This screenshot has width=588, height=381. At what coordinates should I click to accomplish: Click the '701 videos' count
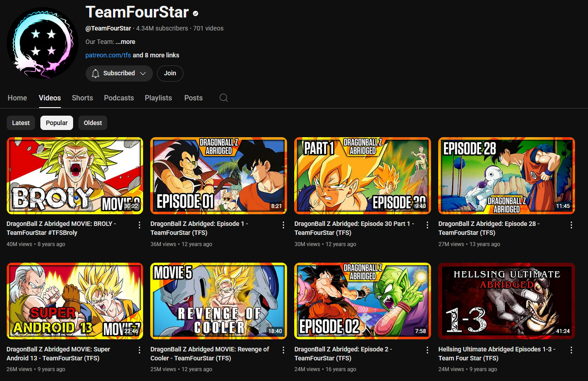pyautogui.click(x=209, y=28)
